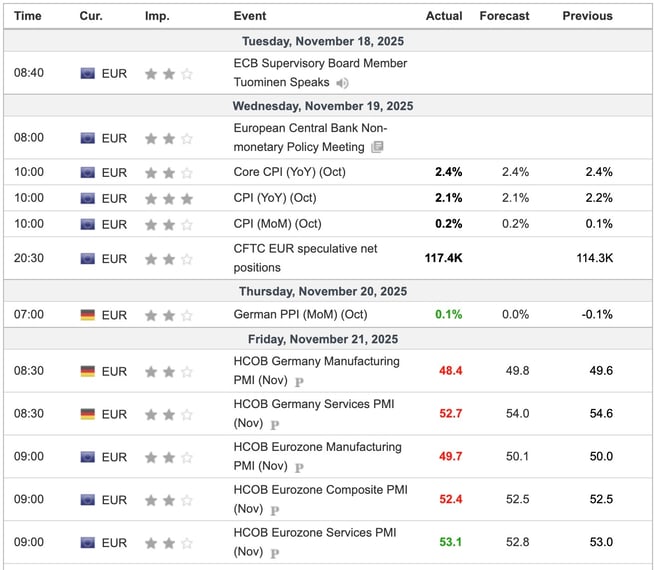Click the Imp. column header
The image size is (658, 570).
point(157,16)
